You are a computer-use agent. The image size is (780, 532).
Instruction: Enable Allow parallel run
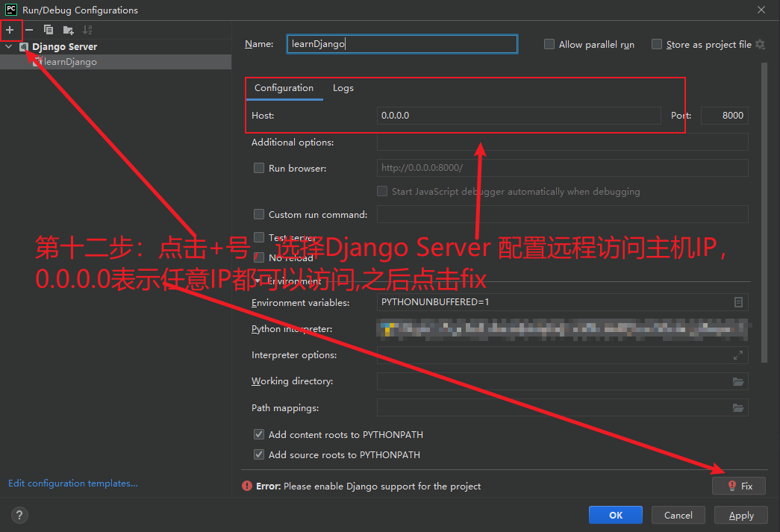549,44
